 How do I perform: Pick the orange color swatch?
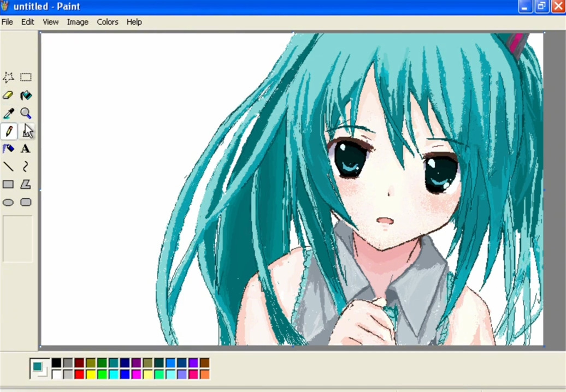[x=205, y=375]
